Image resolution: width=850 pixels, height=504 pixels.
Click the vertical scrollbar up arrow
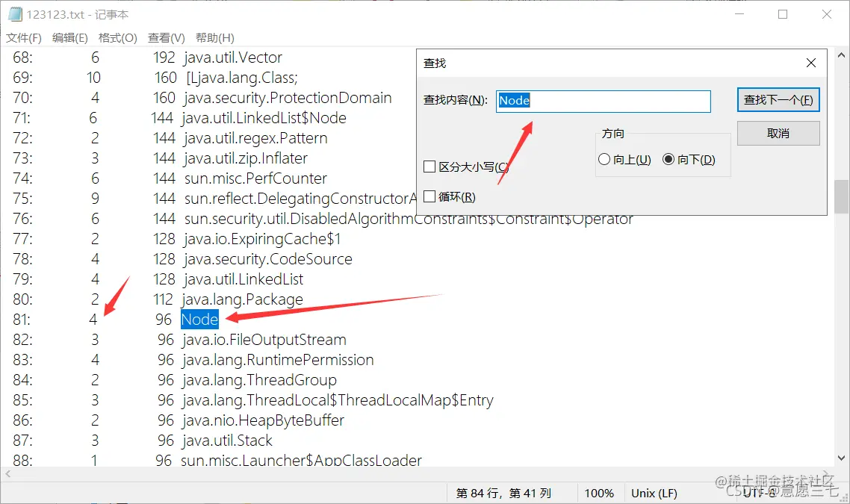pyautogui.click(x=841, y=55)
